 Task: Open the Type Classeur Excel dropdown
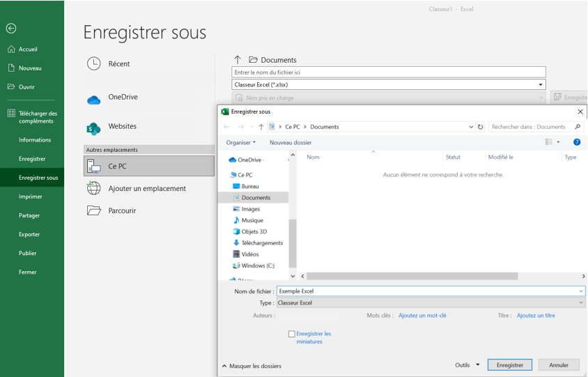pos(431,302)
